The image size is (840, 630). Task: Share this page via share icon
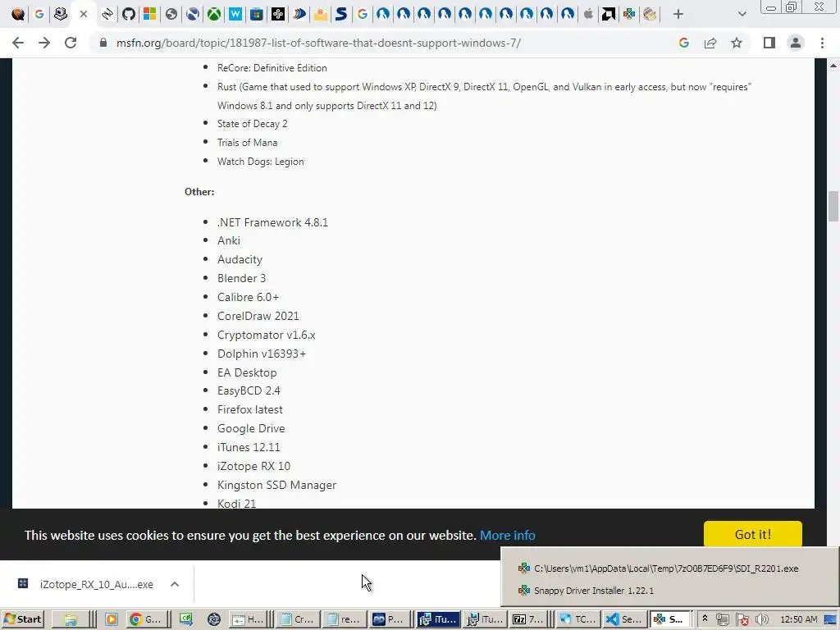710,43
